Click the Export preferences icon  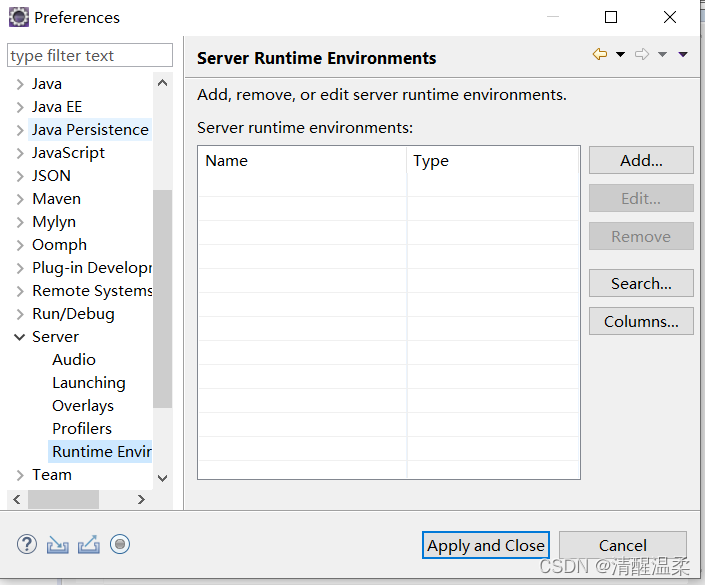pyautogui.click(x=89, y=545)
